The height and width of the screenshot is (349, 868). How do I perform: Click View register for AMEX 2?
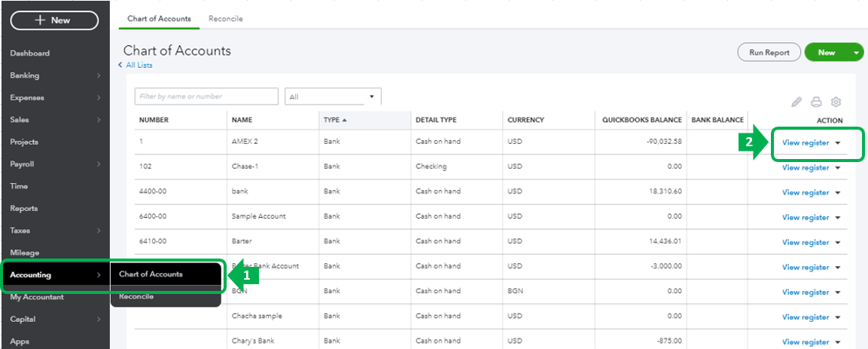pos(806,143)
